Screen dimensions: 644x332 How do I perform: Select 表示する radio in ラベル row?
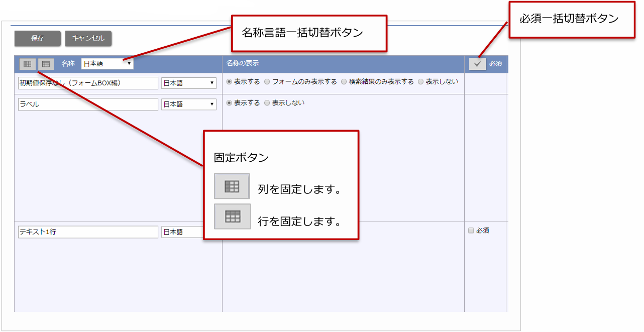tap(229, 103)
